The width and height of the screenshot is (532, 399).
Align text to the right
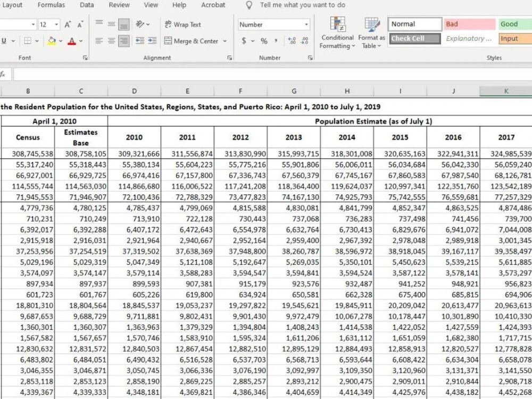[x=124, y=41]
